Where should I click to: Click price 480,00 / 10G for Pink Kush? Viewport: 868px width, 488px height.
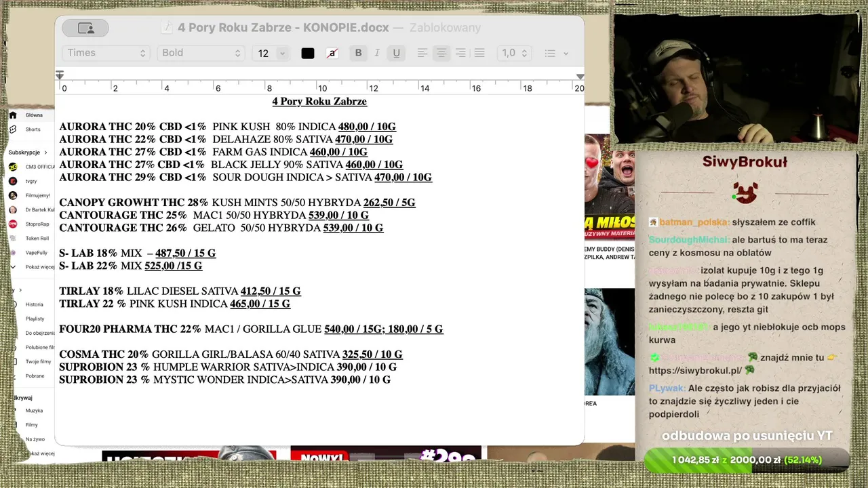367,127
